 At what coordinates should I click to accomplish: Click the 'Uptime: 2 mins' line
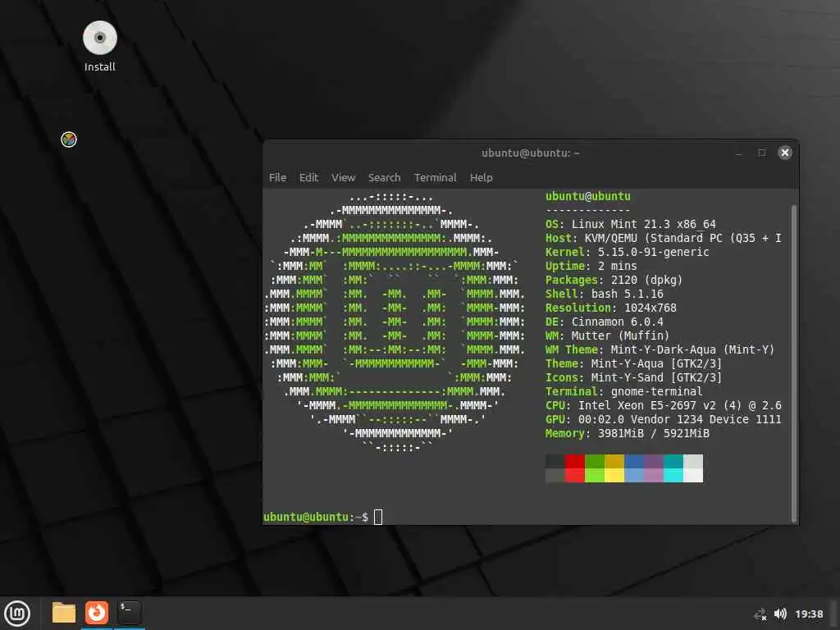(x=591, y=266)
